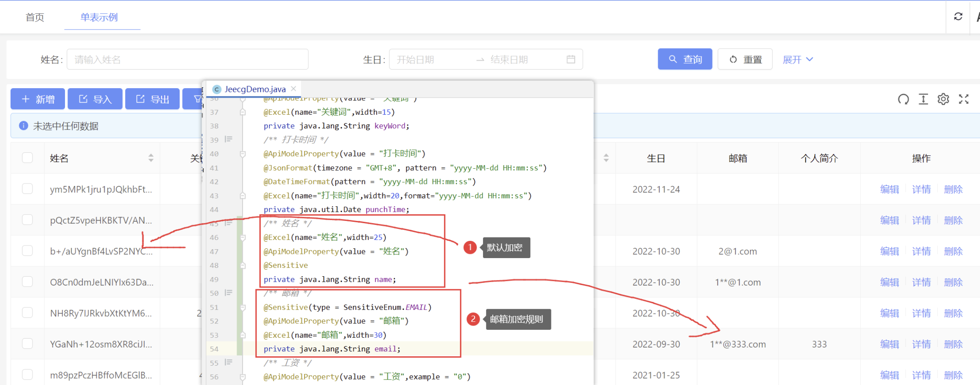The height and width of the screenshot is (385, 980).
Task: Open calendar icon in birthday range picker
Action: point(571,59)
